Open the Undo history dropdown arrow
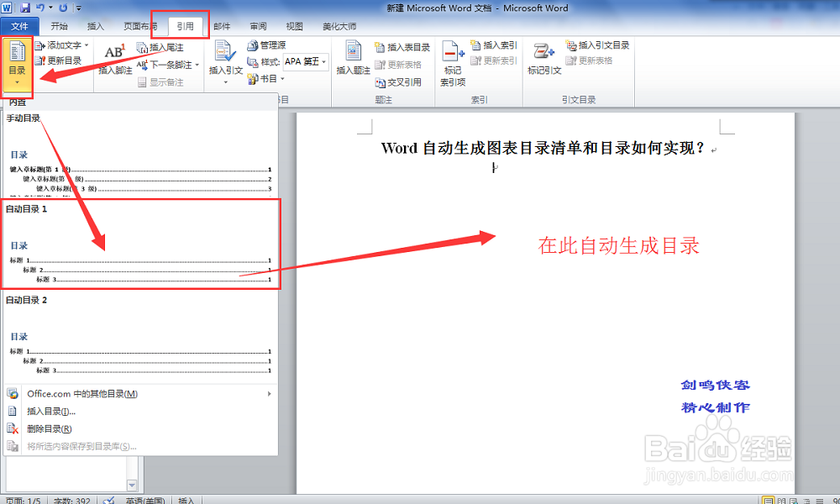840x504 pixels. pos(51,8)
